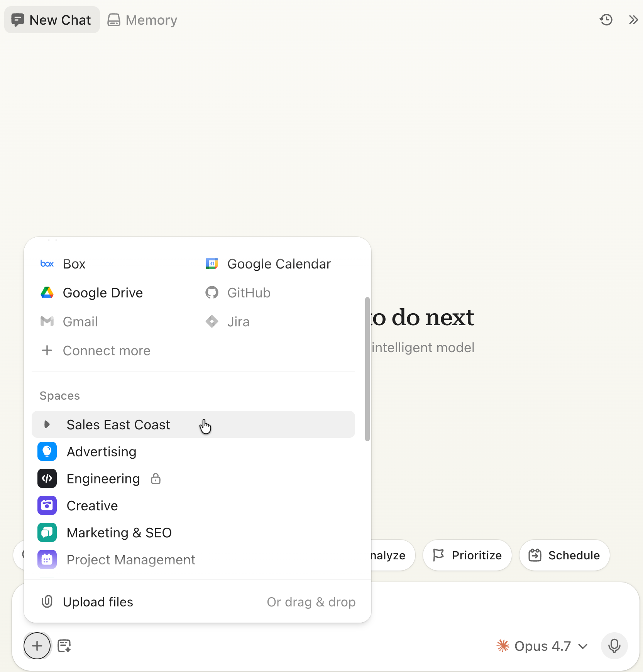The height and width of the screenshot is (672, 643).
Task: Select the Marketing & SEO space name
Action: (119, 533)
